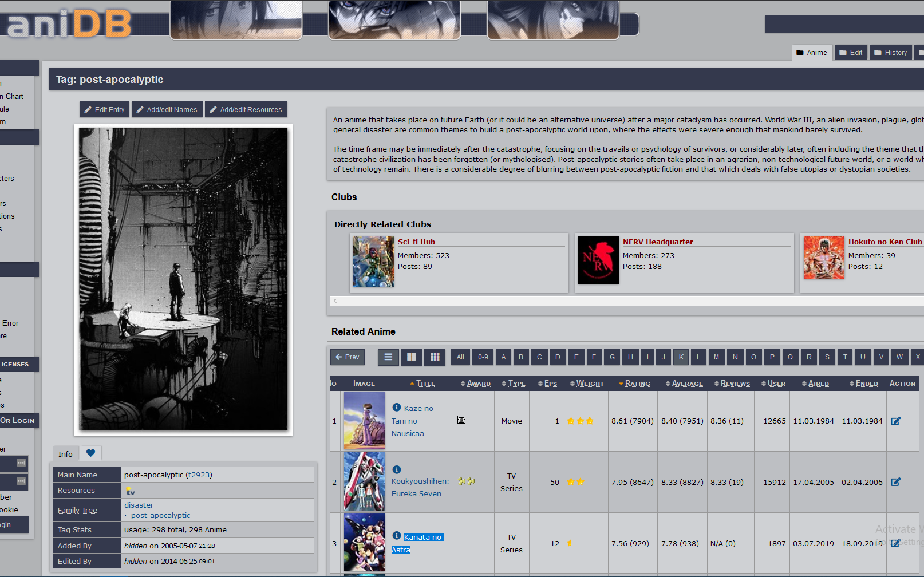Viewport: 924px width, 577px height.
Task: Click the three-star weight rating for Nausicaa
Action: (580, 421)
